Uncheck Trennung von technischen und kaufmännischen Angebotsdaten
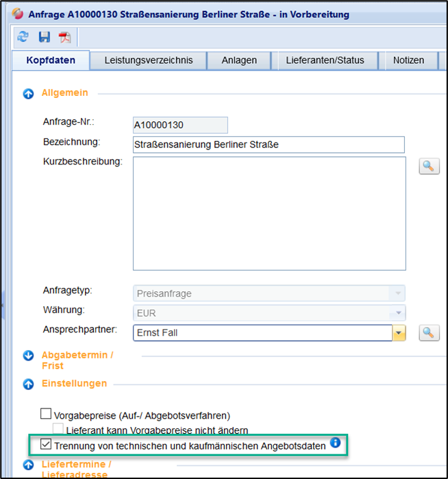448x479 pixels. pos(46,445)
